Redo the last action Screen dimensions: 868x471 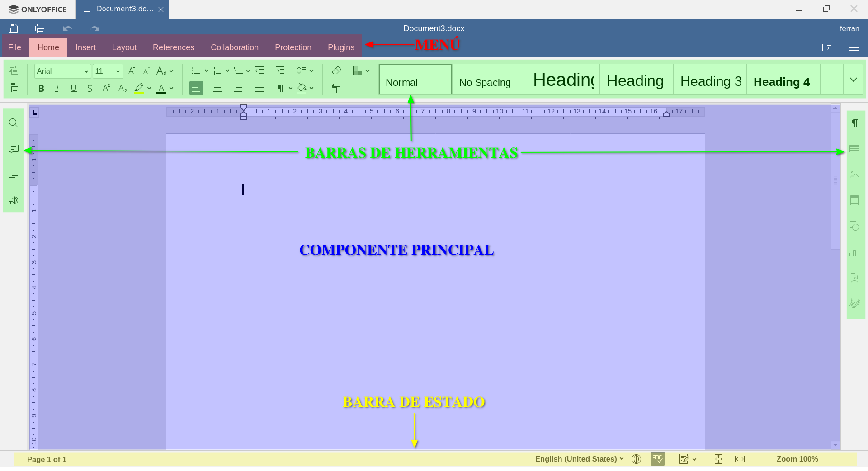(95, 28)
